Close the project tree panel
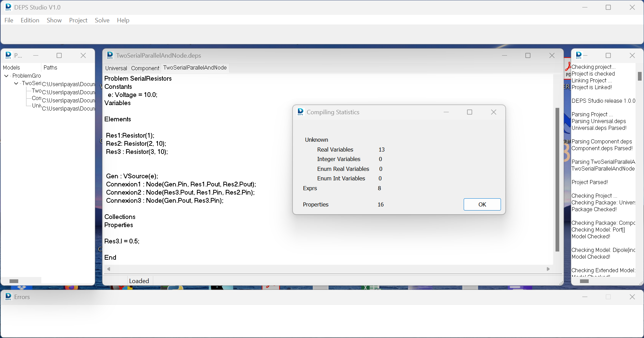 point(83,56)
